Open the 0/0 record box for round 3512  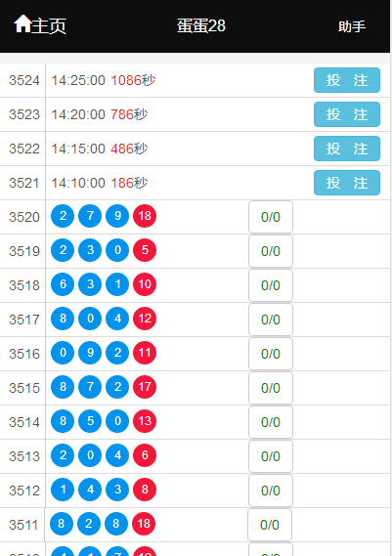click(x=271, y=491)
